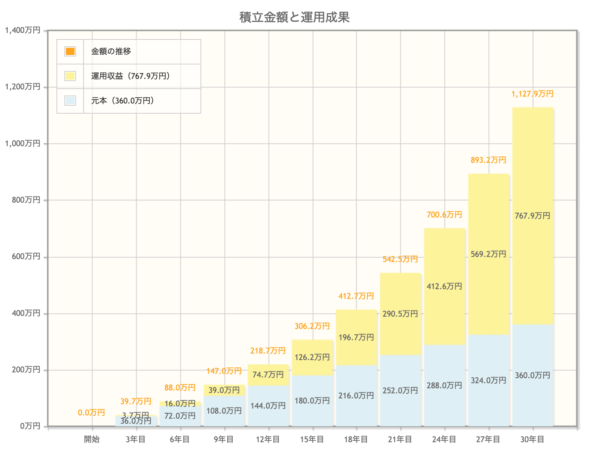600x465 pixels.
Task: Select the 216.0万円 principal segment at 18年目
Action: [357, 396]
